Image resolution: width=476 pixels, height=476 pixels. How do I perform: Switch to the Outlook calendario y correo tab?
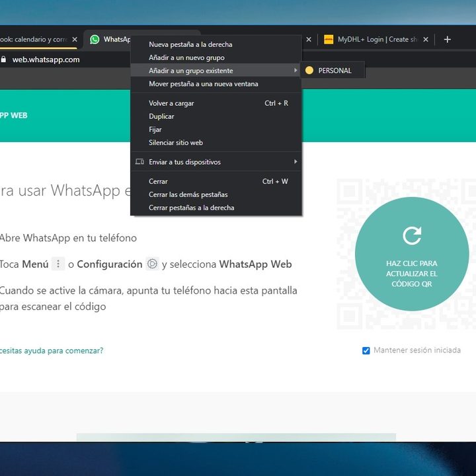click(38, 40)
